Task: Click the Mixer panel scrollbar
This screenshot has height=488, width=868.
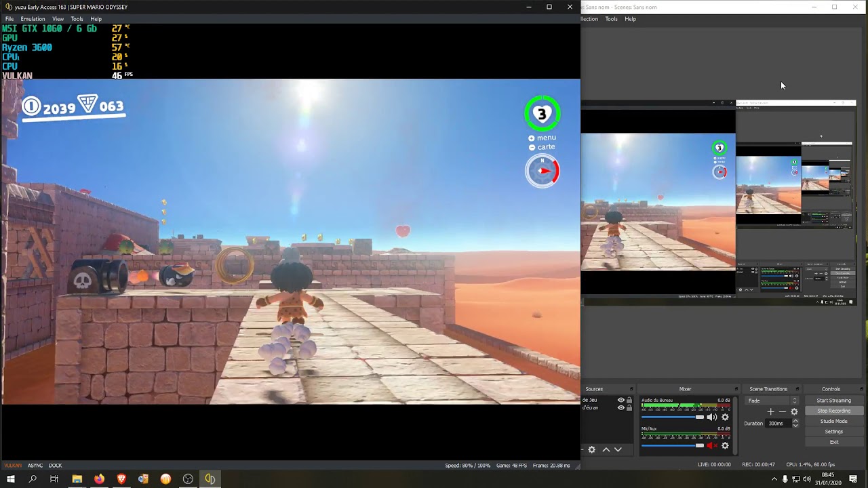Action: point(735,425)
